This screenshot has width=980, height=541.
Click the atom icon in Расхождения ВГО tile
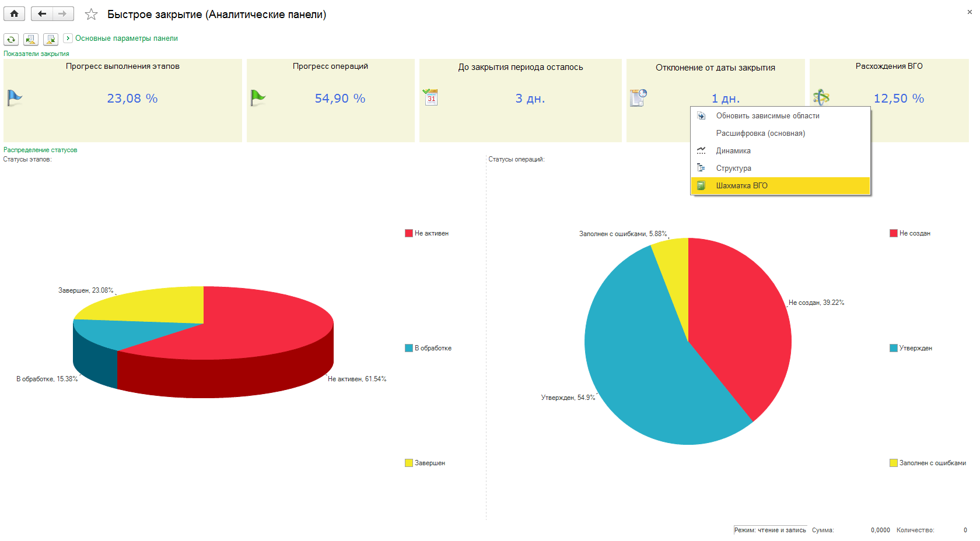click(821, 97)
